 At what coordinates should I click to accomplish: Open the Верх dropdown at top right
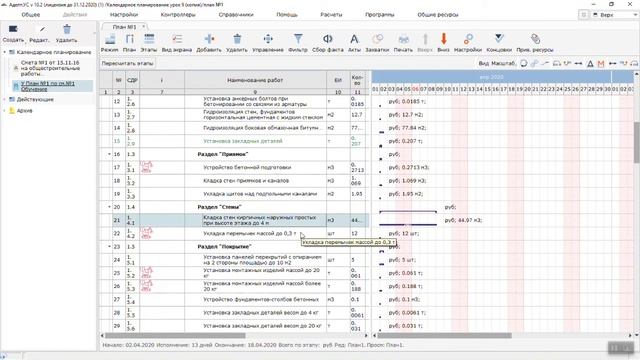(614, 15)
